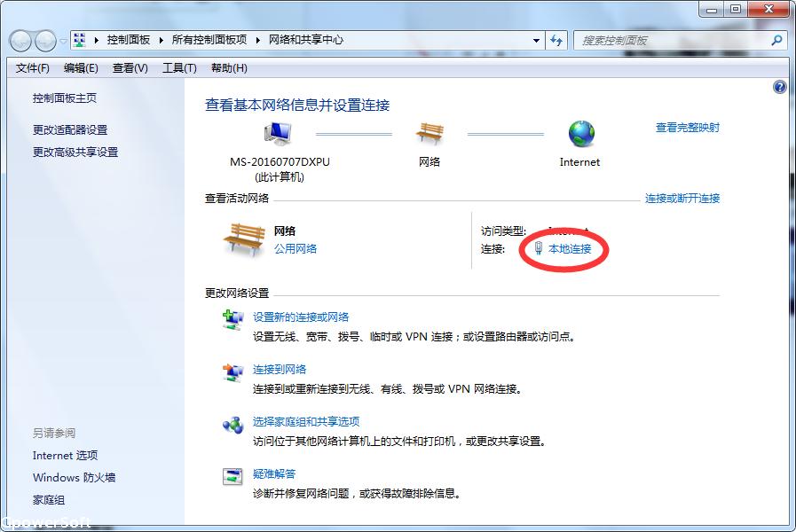Click the 搜索控制面板 search field
Viewport: 796px width, 532px height.
tap(673, 40)
